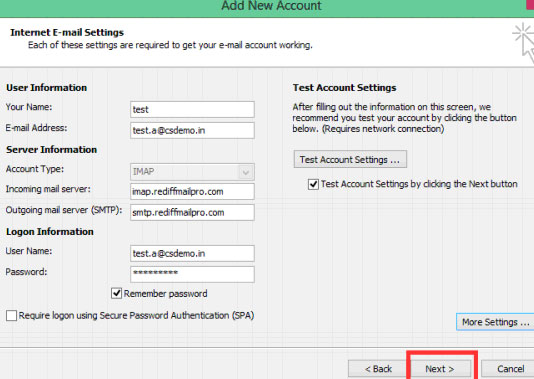
Task: Click the Test Account Settings button
Action: click(x=350, y=159)
